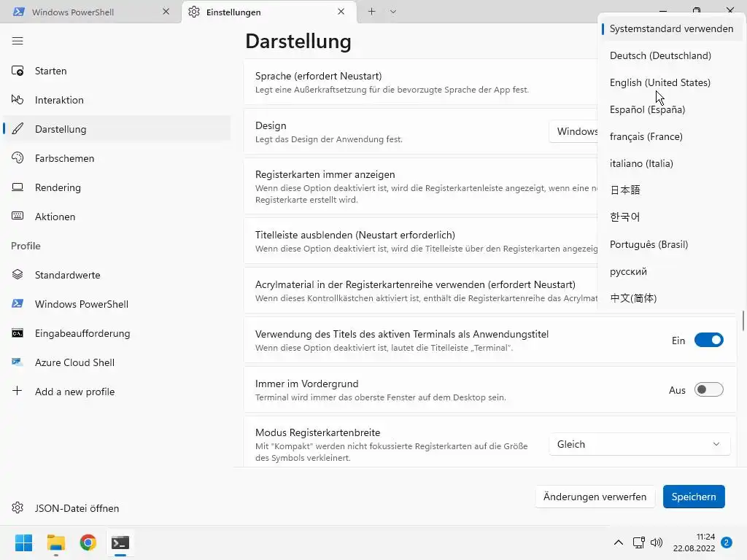Click the Windows PowerShell profile icon
The image size is (747, 560).
18,304
